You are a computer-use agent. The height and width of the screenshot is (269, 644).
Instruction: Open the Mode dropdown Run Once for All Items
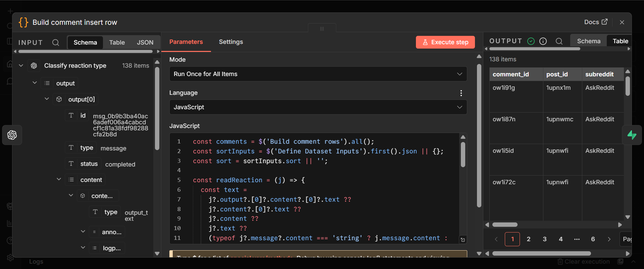pos(318,74)
